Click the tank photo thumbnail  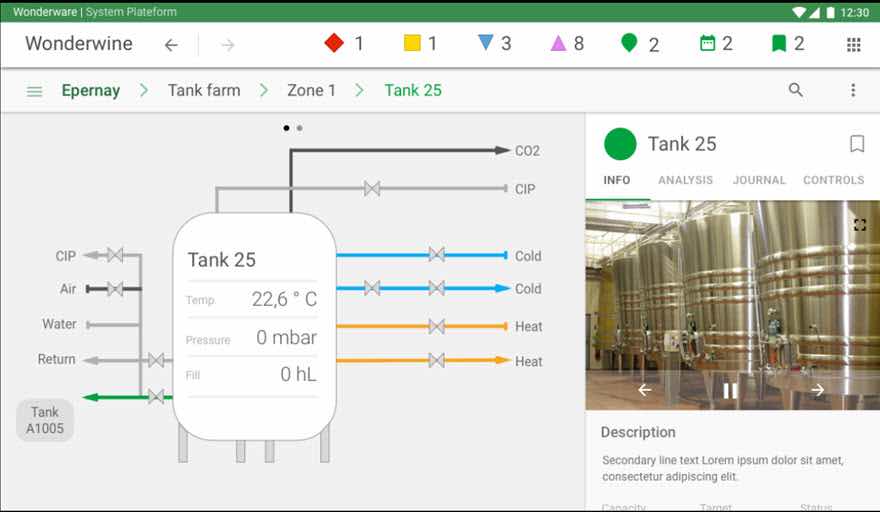point(732,305)
